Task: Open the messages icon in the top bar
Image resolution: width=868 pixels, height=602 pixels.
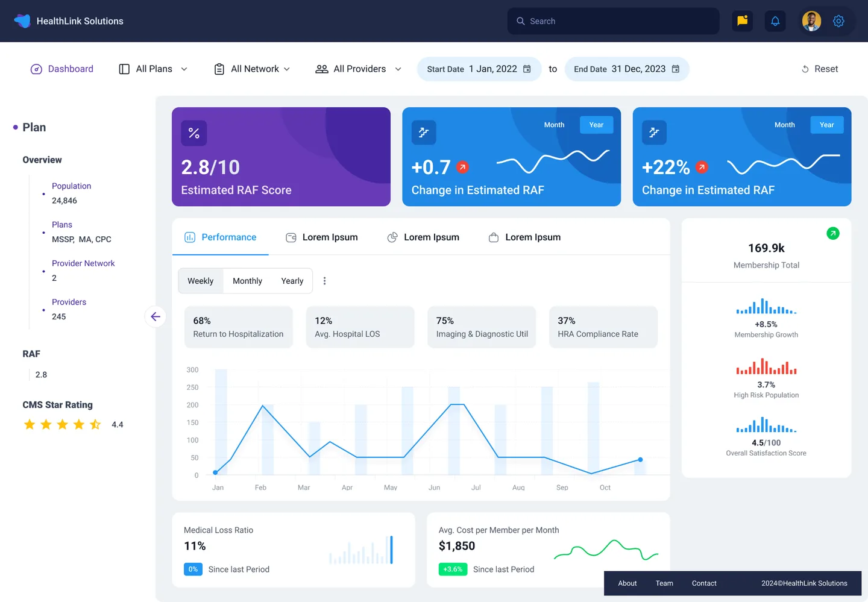Action: coord(742,20)
